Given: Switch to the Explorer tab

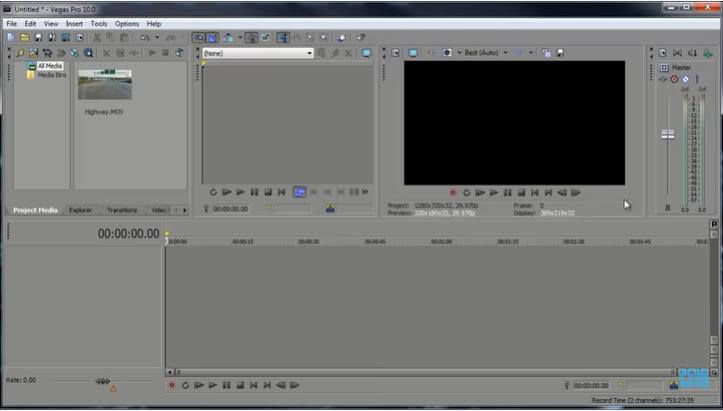Looking at the screenshot, I should (80, 210).
